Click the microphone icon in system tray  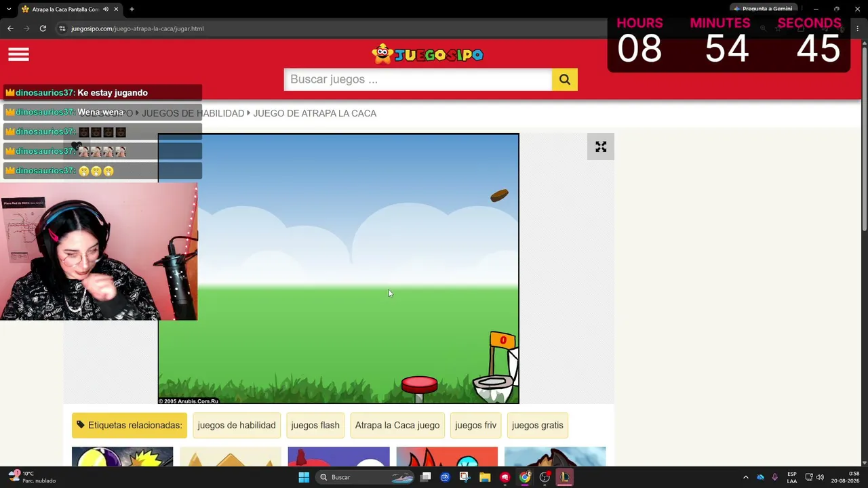click(x=774, y=477)
